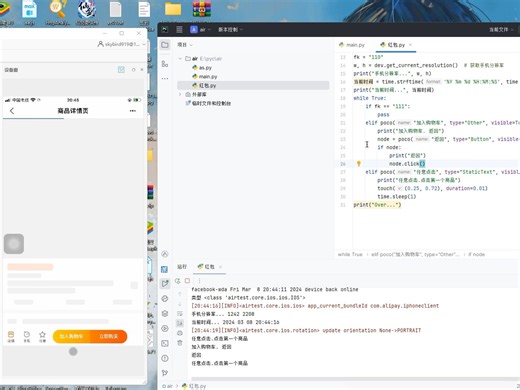Click console line 'facebook-wda ... device back online'

coord(275,289)
